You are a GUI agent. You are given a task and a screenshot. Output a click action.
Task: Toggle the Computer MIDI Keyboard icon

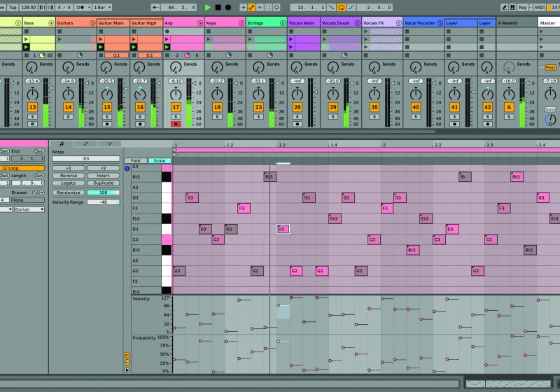pyautogui.click(x=512, y=7)
